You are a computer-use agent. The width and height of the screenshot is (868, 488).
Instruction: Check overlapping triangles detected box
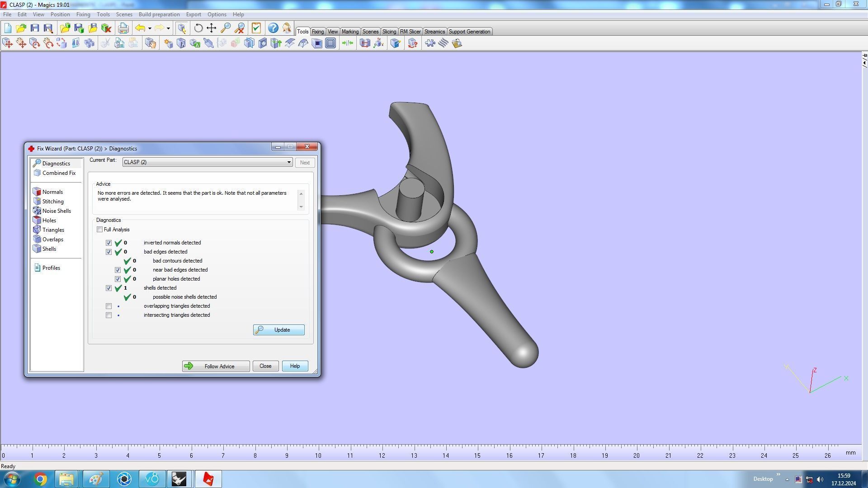109,306
